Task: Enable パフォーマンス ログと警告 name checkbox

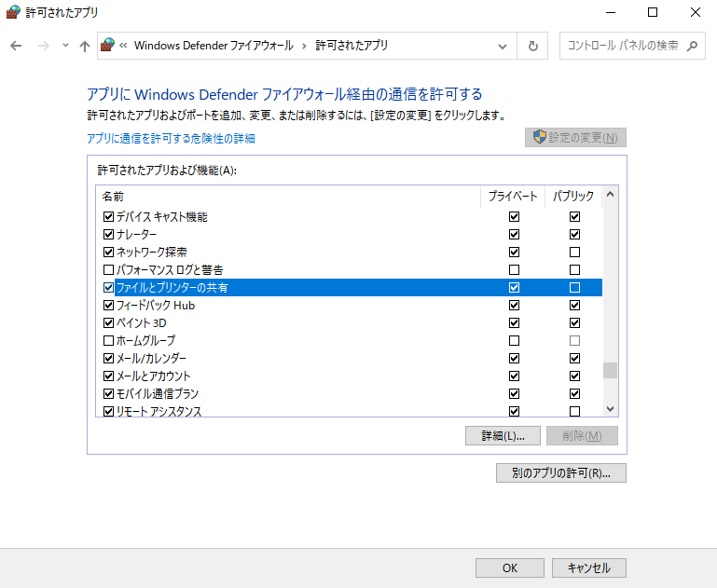Action: [108, 270]
